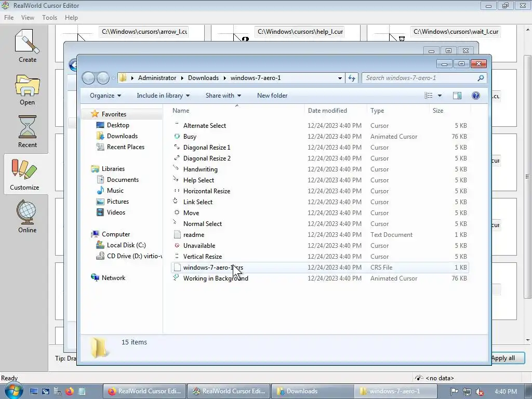Select the Alternate Select cursor file

320,126
